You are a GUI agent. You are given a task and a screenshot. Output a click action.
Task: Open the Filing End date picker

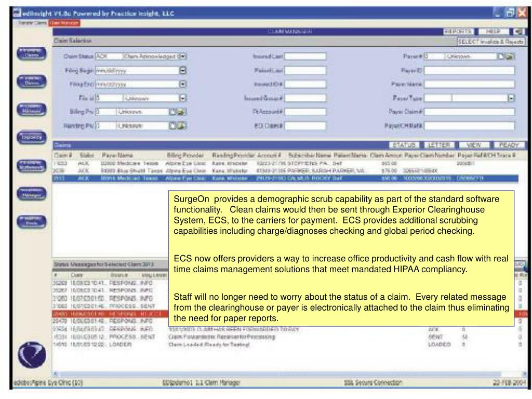pos(183,84)
